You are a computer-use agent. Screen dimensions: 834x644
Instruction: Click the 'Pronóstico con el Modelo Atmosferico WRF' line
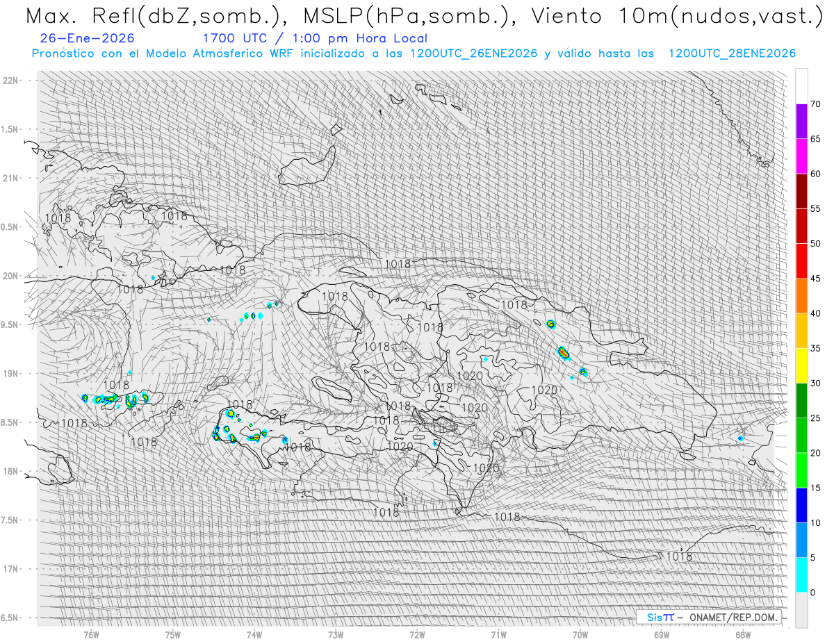pyautogui.click(x=414, y=53)
